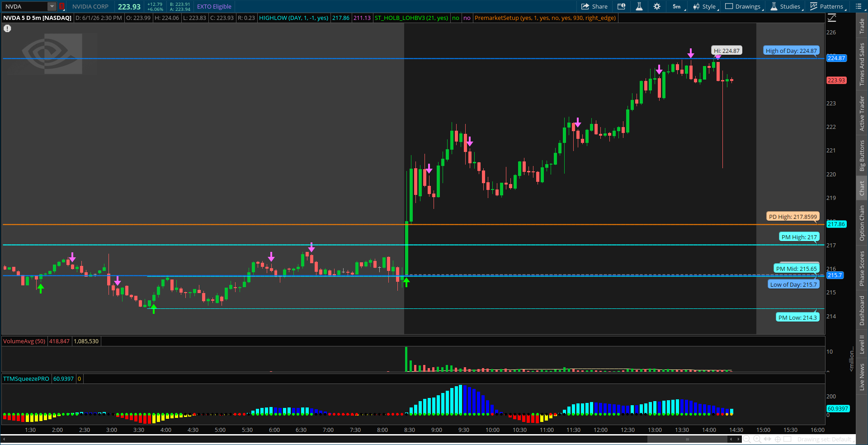Viewport: 868px width, 445px height.
Task: Click the 217.86 price axis tag
Action: [x=836, y=224]
